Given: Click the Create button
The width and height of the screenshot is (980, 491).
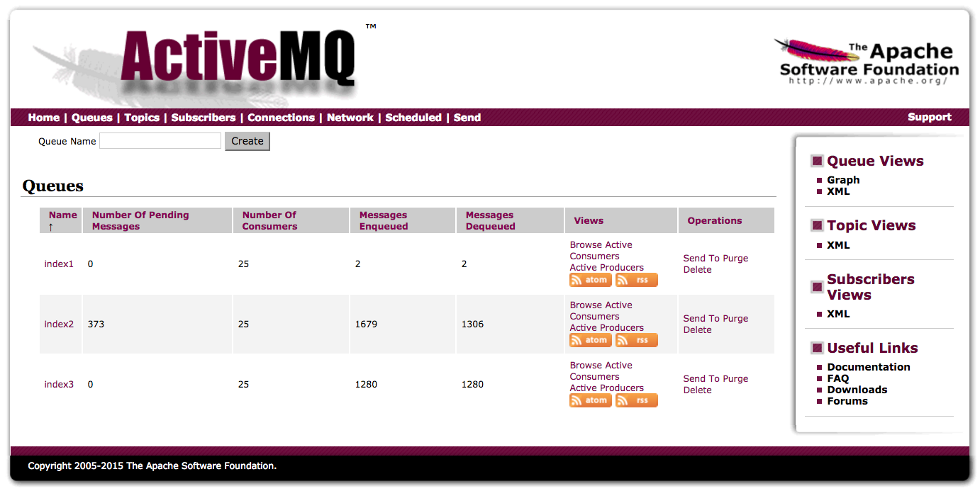Looking at the screenshot, I should tap(247, 141).
